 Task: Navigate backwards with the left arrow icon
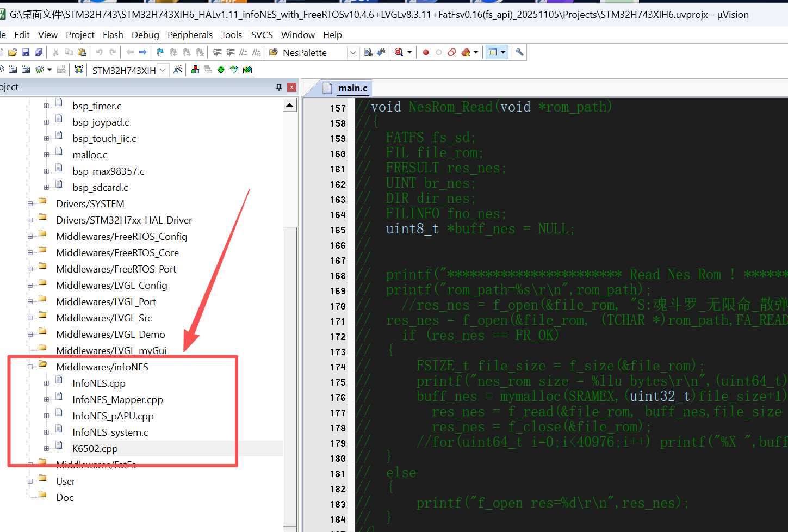click(130, 52)
